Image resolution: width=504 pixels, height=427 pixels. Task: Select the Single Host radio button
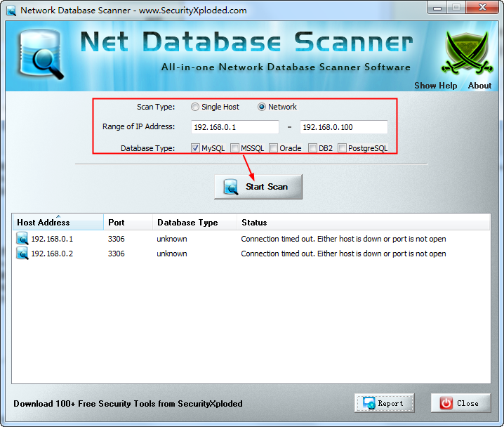194,107
